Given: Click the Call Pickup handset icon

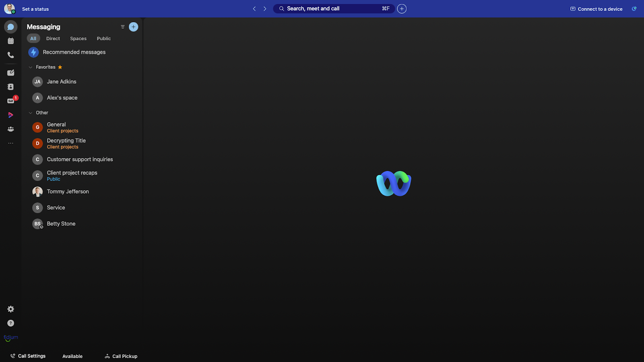Looking at the screenshot, I should coord(107,356).
